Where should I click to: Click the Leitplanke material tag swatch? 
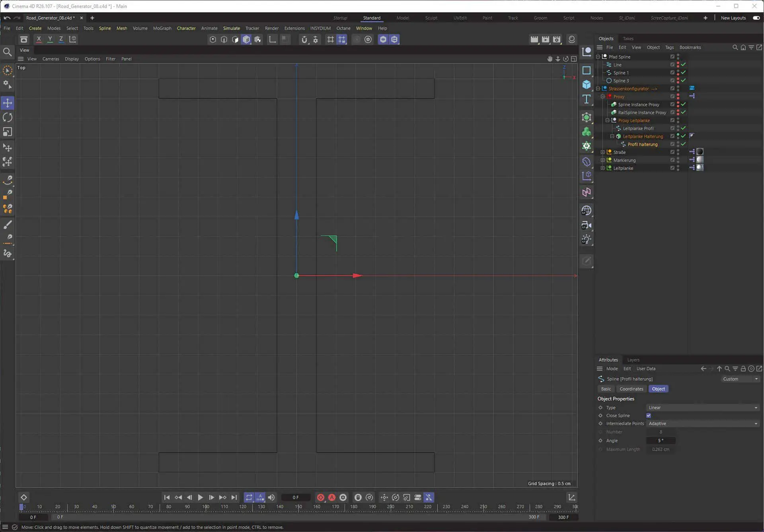(x=700, y=168)
